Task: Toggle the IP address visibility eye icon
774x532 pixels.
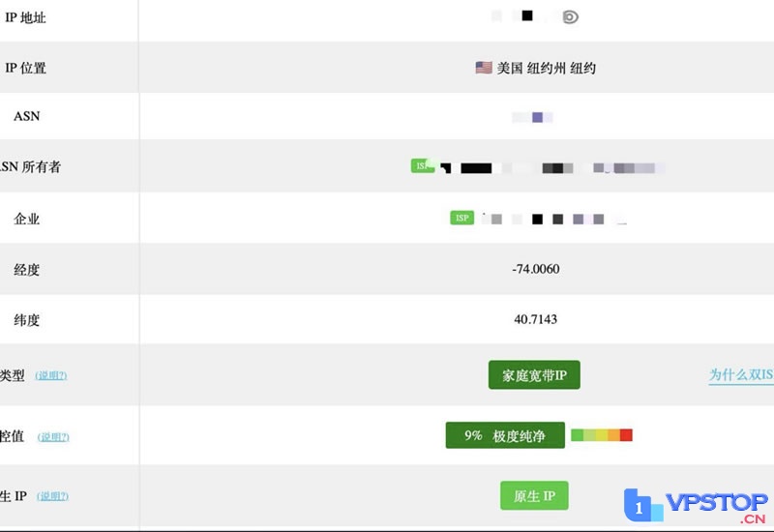Action: pyautogui.click(x=570, y=17)
